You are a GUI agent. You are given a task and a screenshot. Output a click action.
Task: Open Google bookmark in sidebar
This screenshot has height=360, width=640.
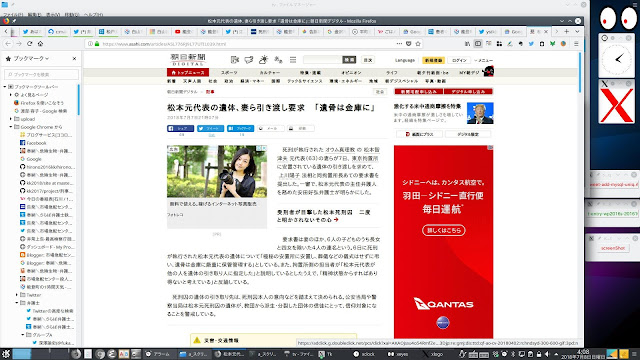pos(31,159)
